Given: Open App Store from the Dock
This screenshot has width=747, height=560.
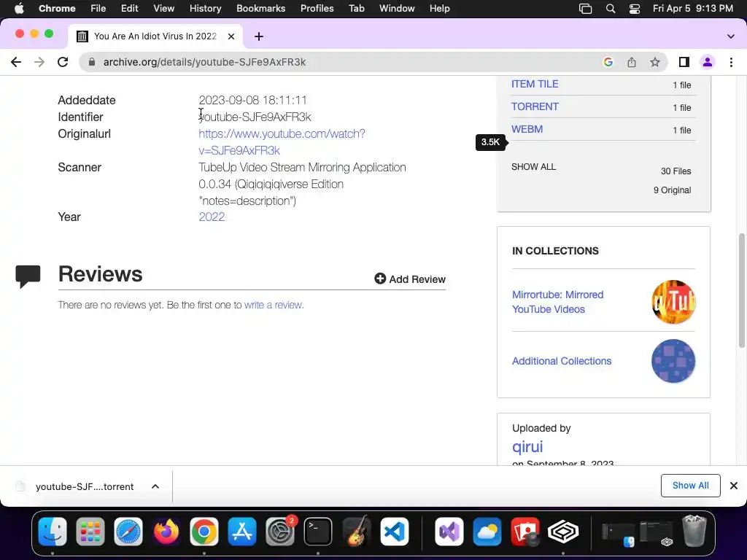Looking at the screenshot, I should pyautogui.click(x=242, y=532).
